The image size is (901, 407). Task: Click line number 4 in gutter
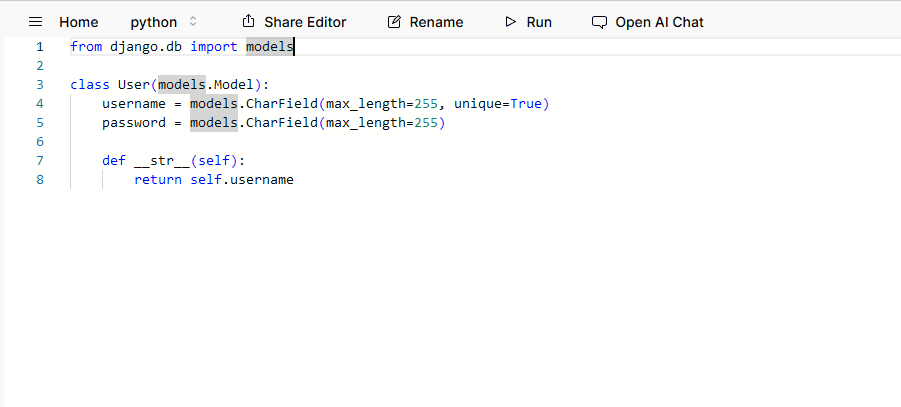tap(40, 103)
